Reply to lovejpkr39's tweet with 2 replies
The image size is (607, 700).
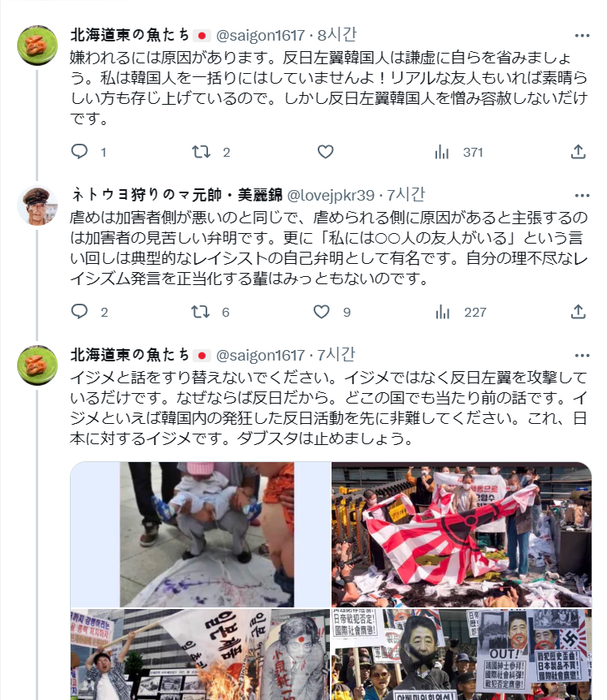[80, 312]
